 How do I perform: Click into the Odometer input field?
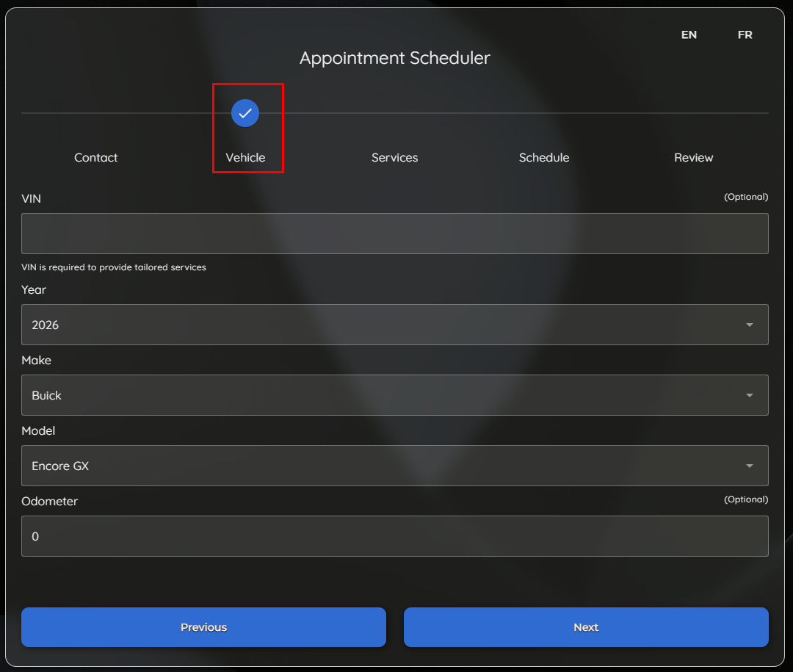[394, 536]
